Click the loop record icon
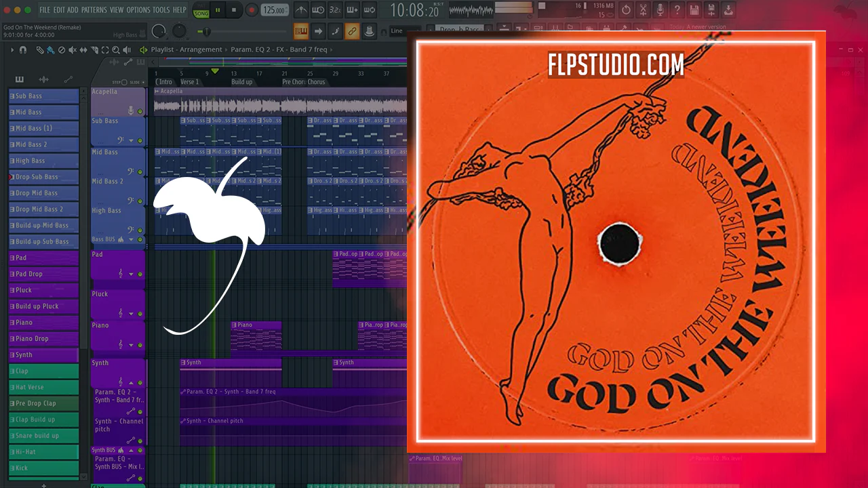This screenshot has height=488, width=868. point(369,10)
